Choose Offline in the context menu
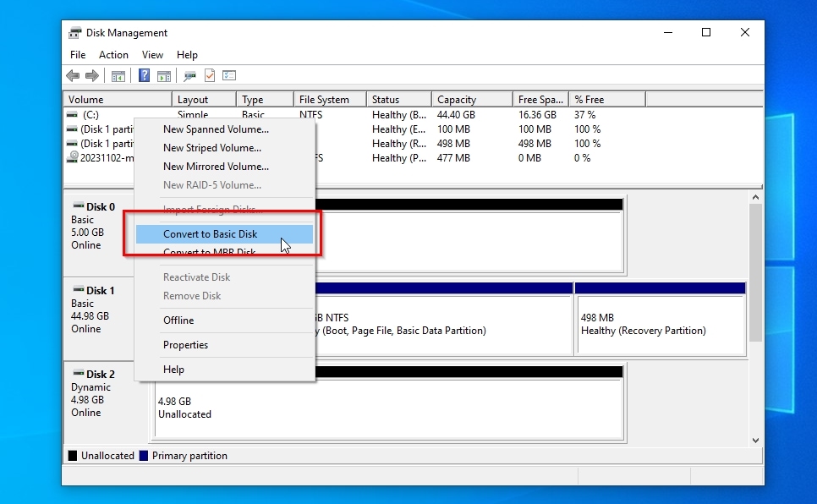The width and height of the screenshot is (817, 504). 178,320
